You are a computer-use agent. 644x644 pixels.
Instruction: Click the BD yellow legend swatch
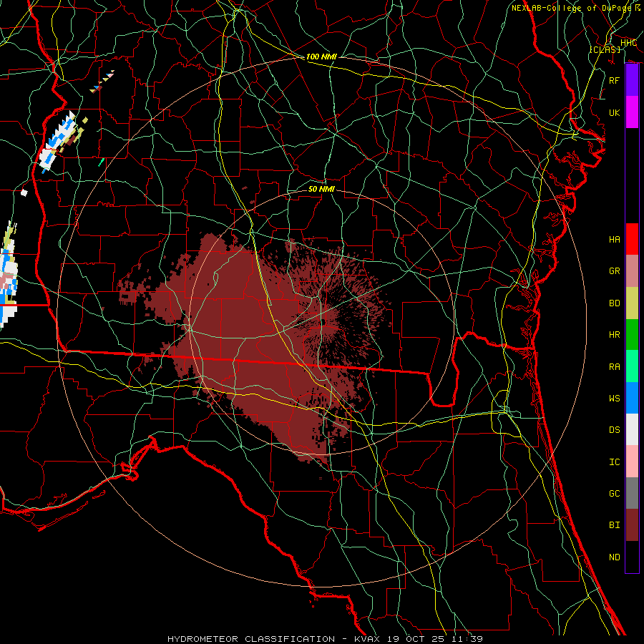632,303
